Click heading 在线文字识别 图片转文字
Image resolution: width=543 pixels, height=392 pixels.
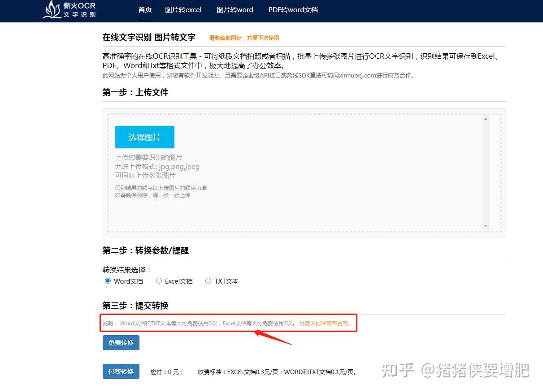[149, 38]
